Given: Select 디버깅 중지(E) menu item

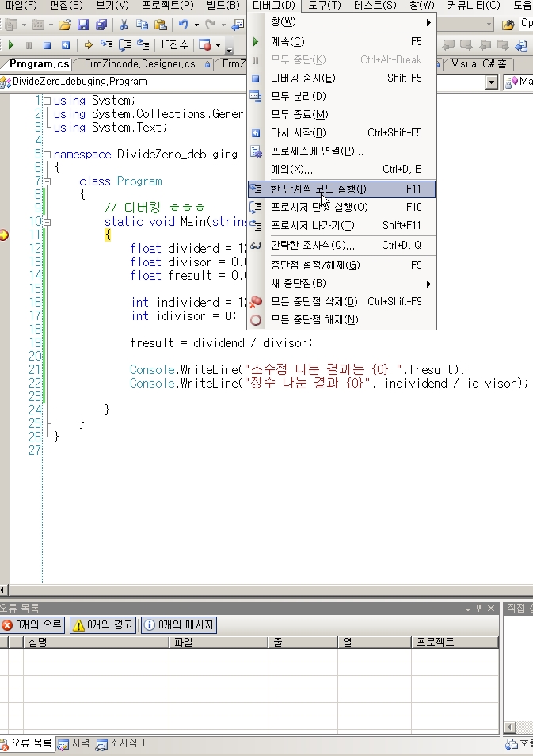Looking at the screenshot, I should point(341,78).
